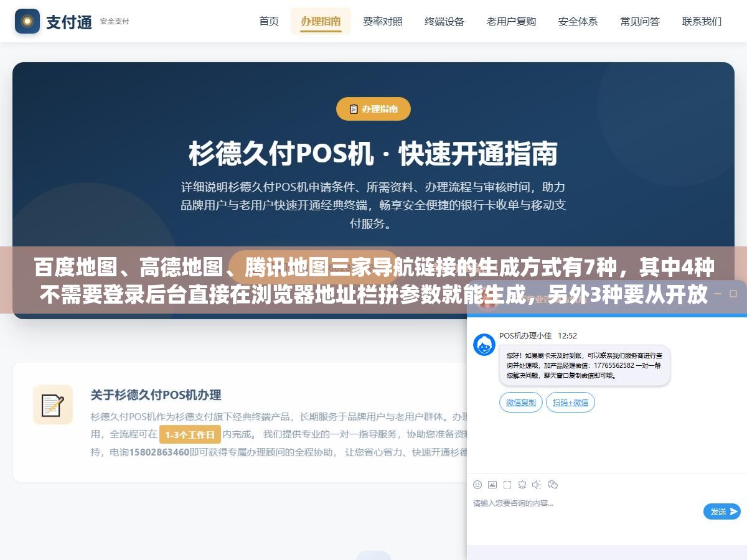This screenshot has width=747, height=560.
Task: Open the 首页 menu item
Action: point(269,21)
